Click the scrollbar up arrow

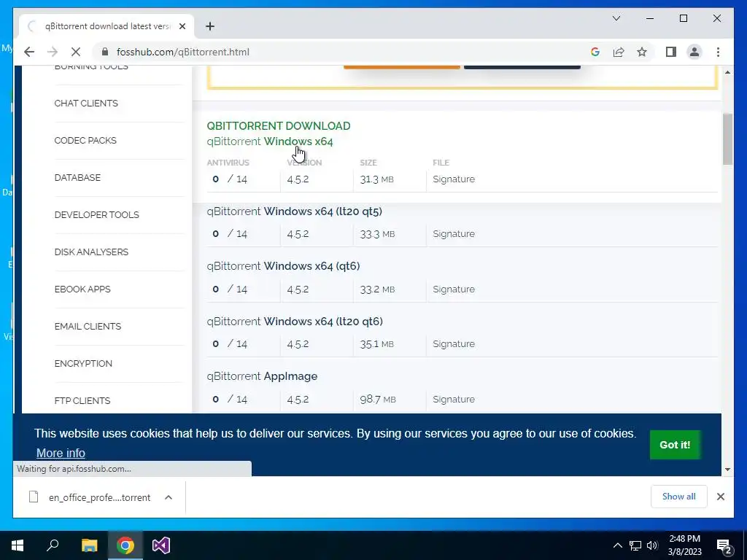pyautogui.click(x=727, y=72)
